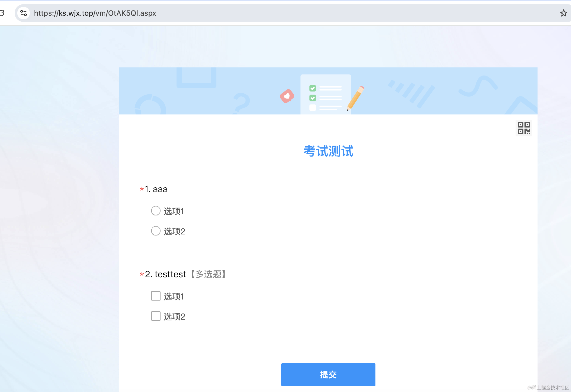The width and height of the screenshot is (571, 392).
Task: Check 选项2 under testtest question
Action: pyautogui.click(x=156, y=316)
